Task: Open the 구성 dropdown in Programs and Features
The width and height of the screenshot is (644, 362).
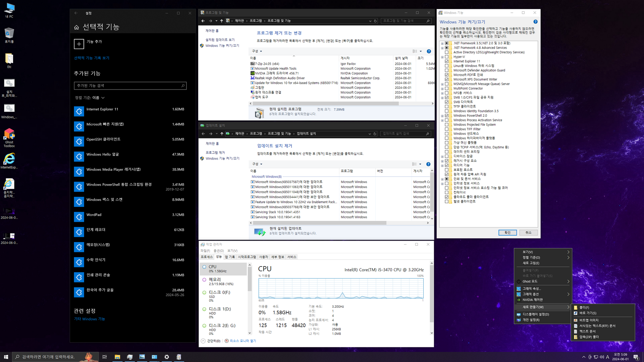Action: pos(257,51)
